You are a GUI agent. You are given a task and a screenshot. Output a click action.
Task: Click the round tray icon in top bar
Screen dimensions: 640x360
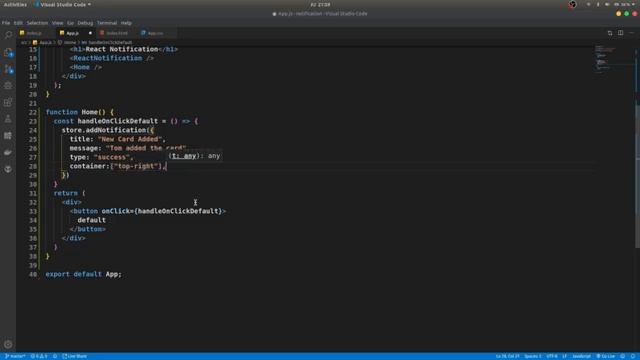pyautogui.click(x=573, y=4)
